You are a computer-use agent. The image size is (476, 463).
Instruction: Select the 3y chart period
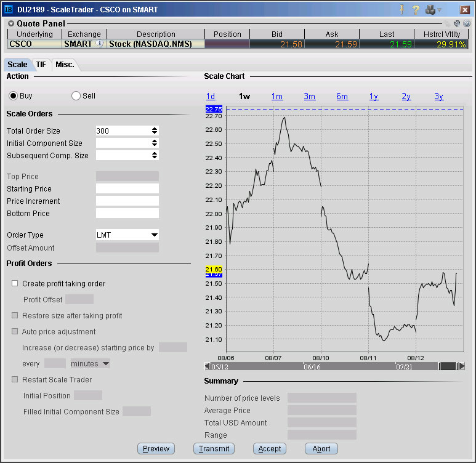click(438, 97)
